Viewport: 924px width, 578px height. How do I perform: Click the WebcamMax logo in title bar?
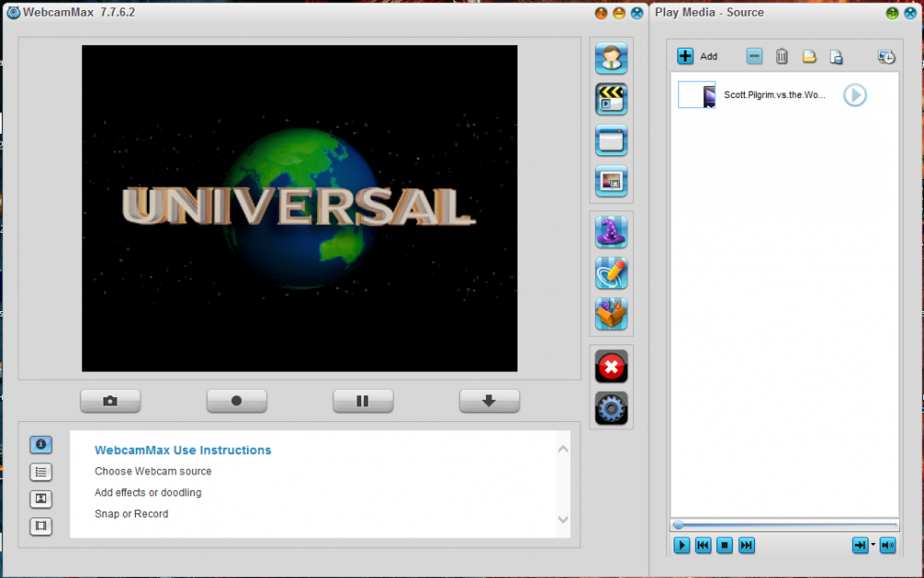pyautogui.click(x=13, y=12)
